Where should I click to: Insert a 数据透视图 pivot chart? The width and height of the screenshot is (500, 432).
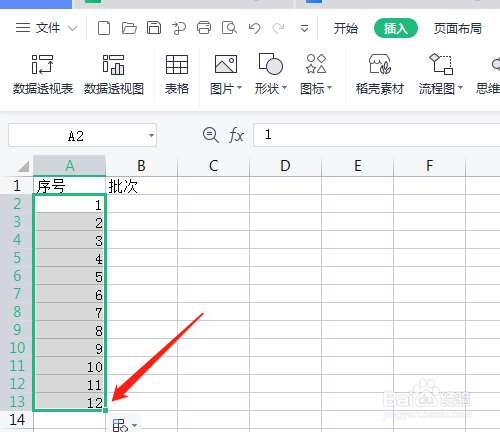click(113, 75)
